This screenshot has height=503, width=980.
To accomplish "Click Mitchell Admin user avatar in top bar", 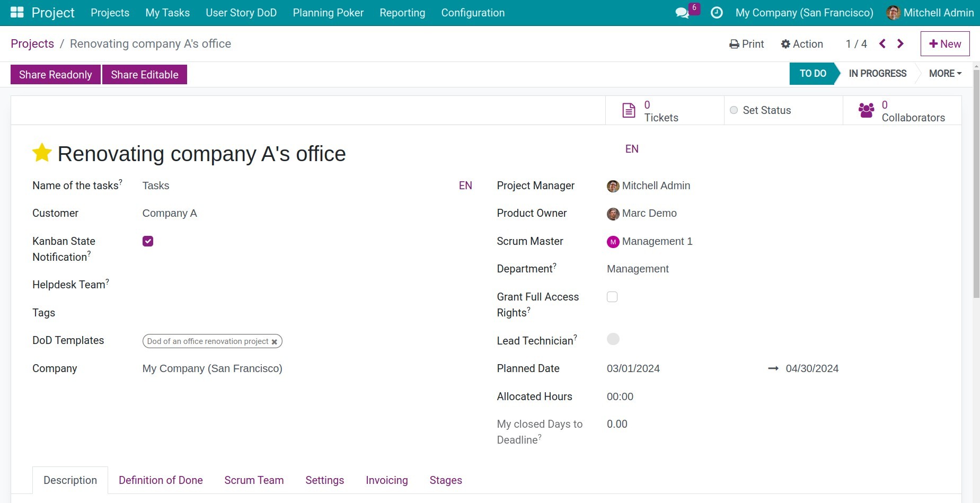I will click(x=893, y=13).
